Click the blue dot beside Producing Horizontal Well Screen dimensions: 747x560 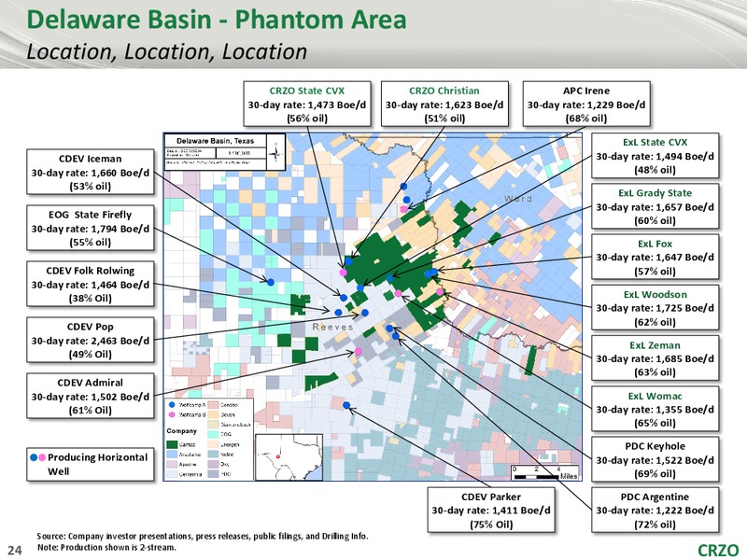coord(34,457)
